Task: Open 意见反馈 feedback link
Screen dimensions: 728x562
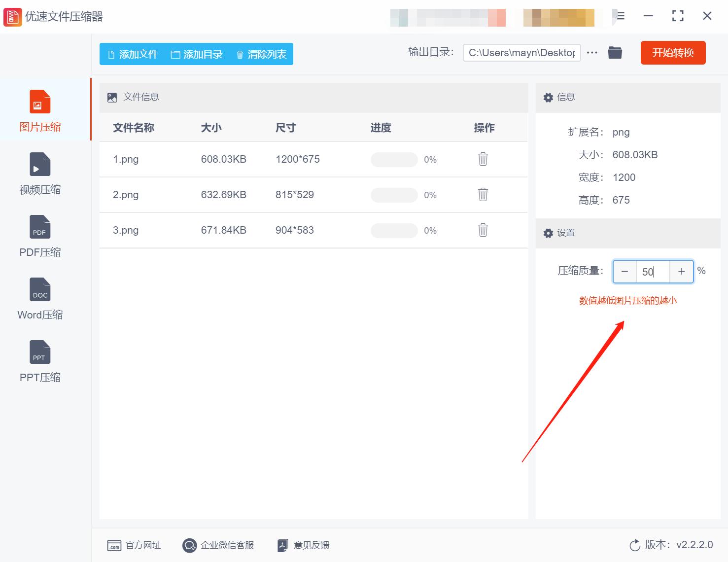Action: tap(303, 545)
